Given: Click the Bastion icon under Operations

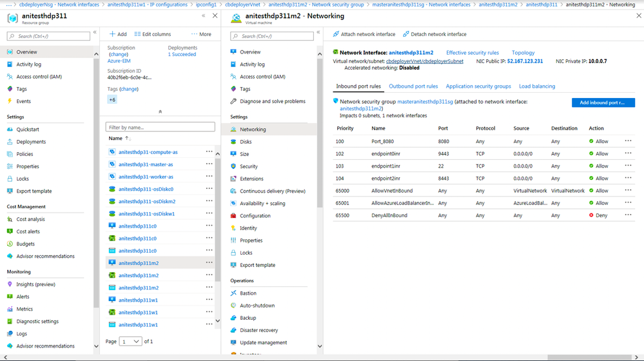Looking at the screenshot, I should click(233, 293).
